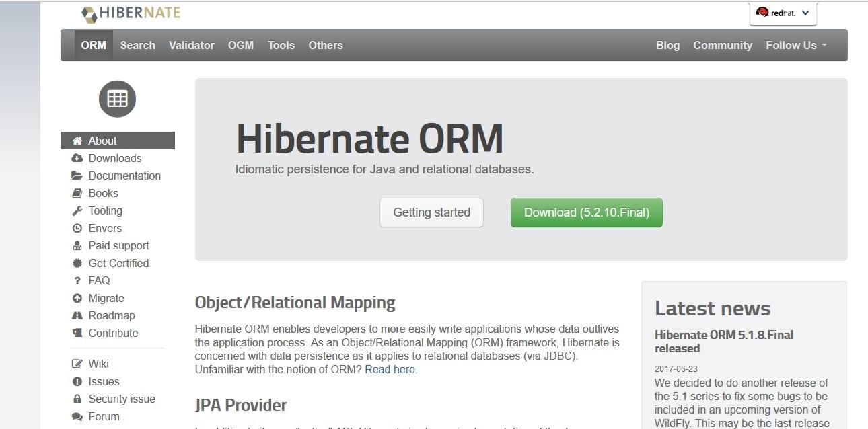This screenshot has height=429, width=868.
Task: Click the Hibernate ORM main heading
Action: 369,139
